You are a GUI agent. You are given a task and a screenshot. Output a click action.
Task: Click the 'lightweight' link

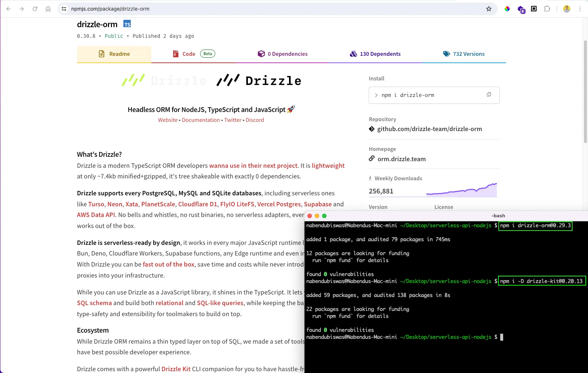click(x=328, y=166)
